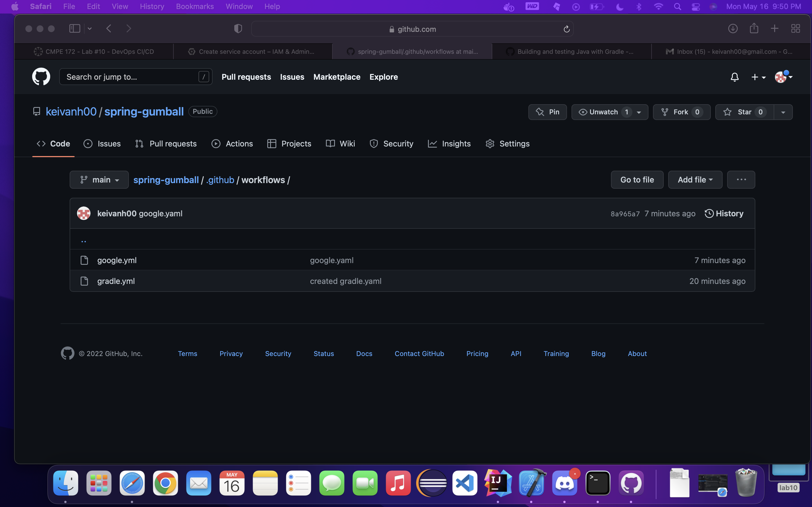Toggle Star on the spring-gumball repository
This screenshot has height=507, width=812.
pyautogui.click(x=744, y=112)
